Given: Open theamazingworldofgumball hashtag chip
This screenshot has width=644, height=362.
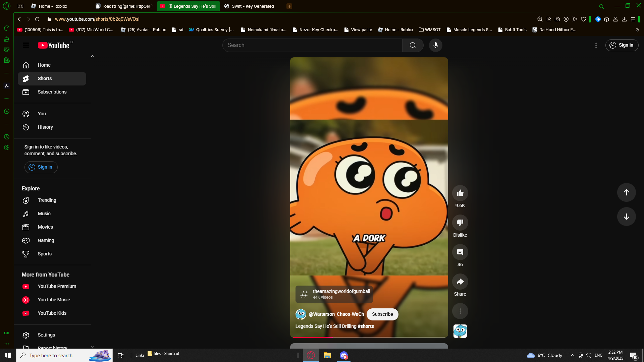Looking at the screenshot, I should point(334,294).
